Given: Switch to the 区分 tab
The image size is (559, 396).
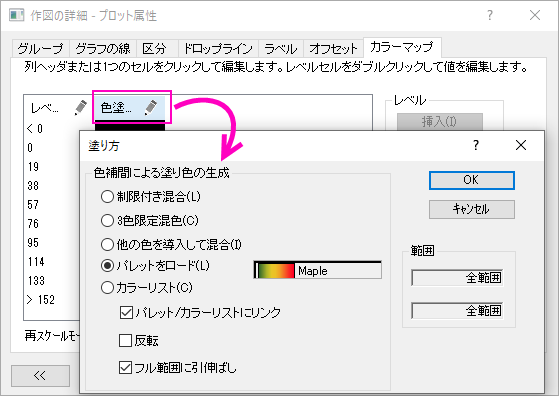Looking at the screenshot, I should (157, 48).
